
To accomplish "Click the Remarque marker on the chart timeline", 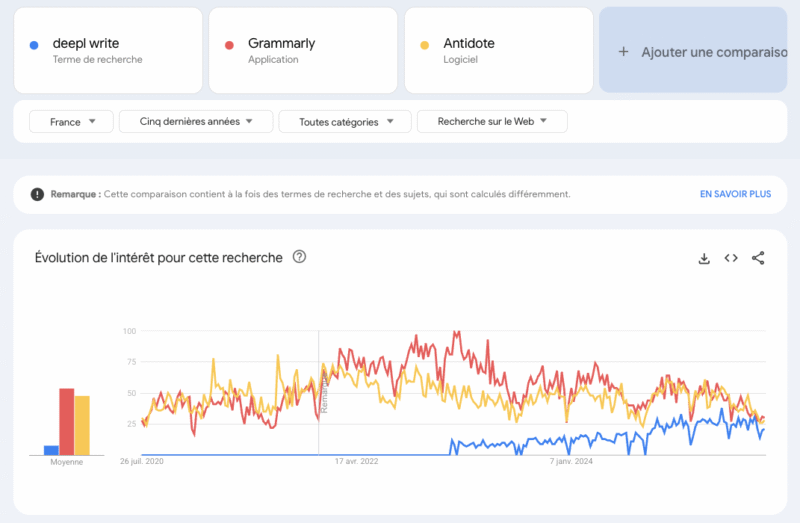I will (x=324, y=393).
